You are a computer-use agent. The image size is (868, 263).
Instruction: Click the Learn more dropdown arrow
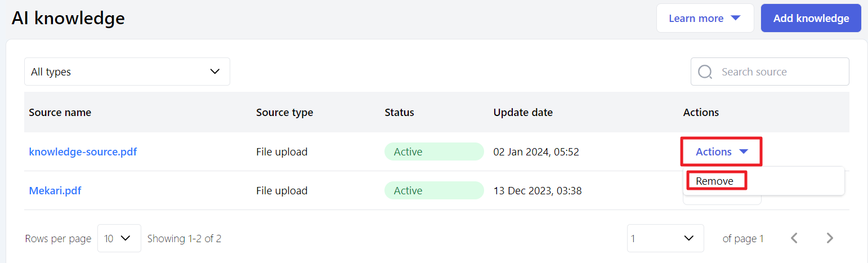(x=735, y=19)
